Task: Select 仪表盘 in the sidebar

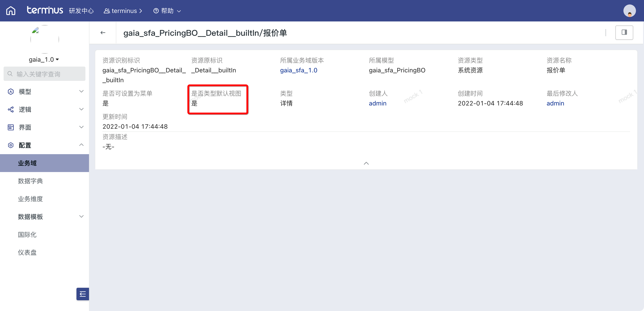Action: click(44, 252)
